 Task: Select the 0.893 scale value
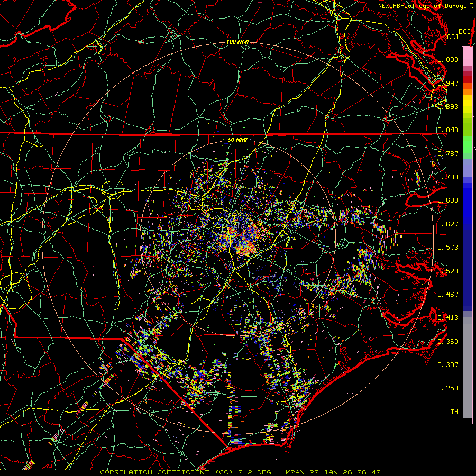click(x=448, y=106)
